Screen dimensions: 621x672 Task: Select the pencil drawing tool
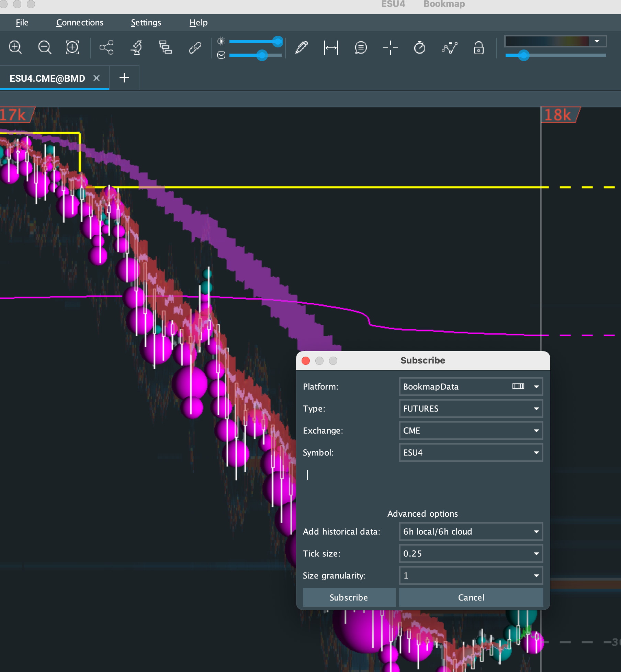302,47
